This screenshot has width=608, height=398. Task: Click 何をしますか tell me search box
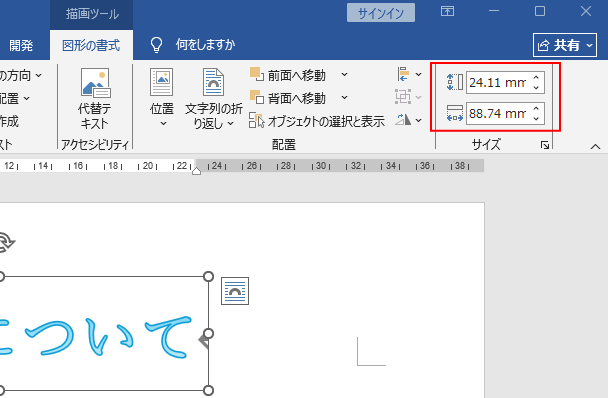205,45
